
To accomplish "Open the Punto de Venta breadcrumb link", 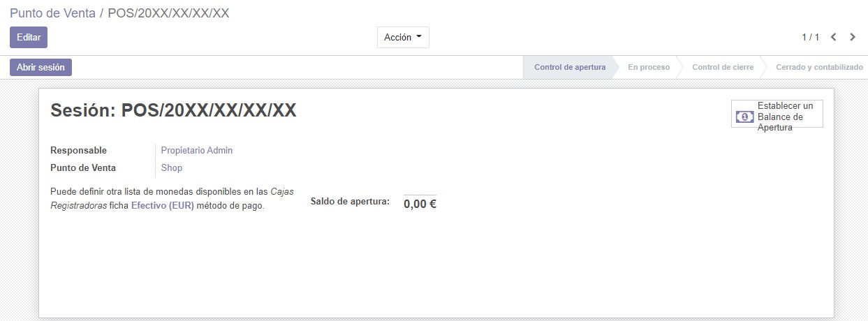I will (52, 13).
